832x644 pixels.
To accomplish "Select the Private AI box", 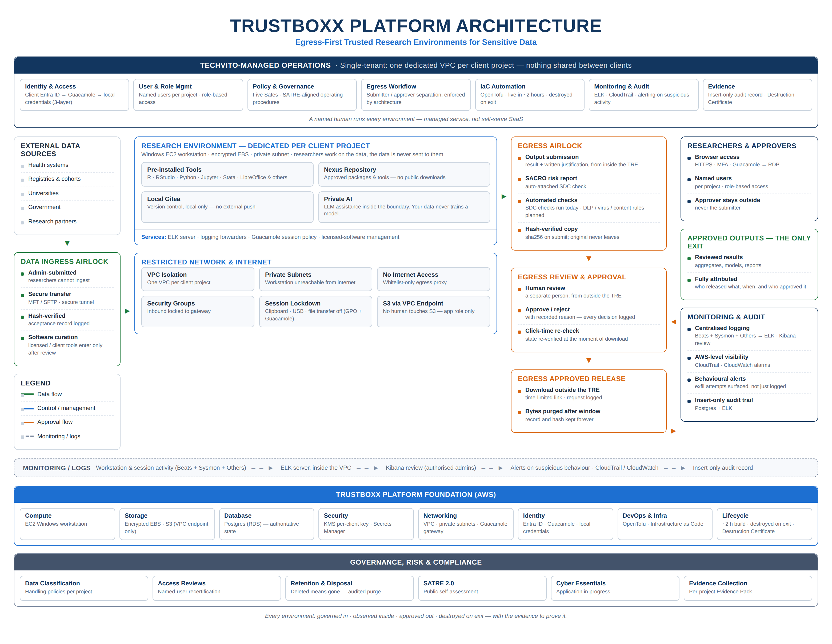I will [x=404, y=207].
